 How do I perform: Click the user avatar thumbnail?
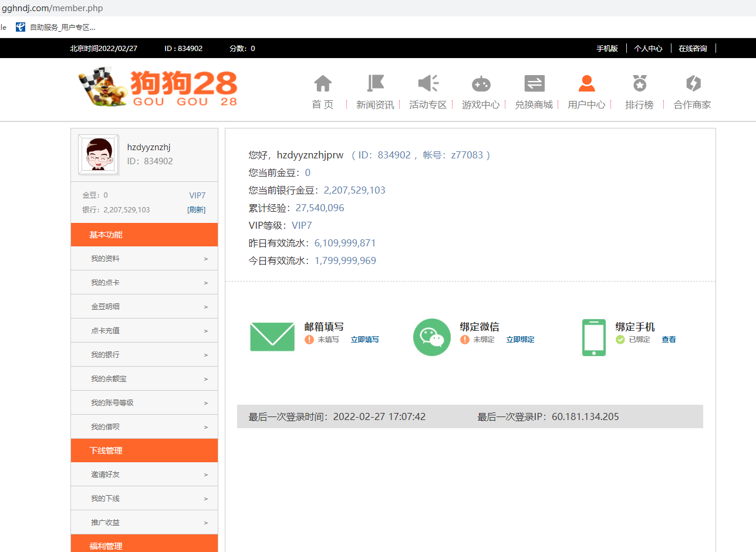98,155
